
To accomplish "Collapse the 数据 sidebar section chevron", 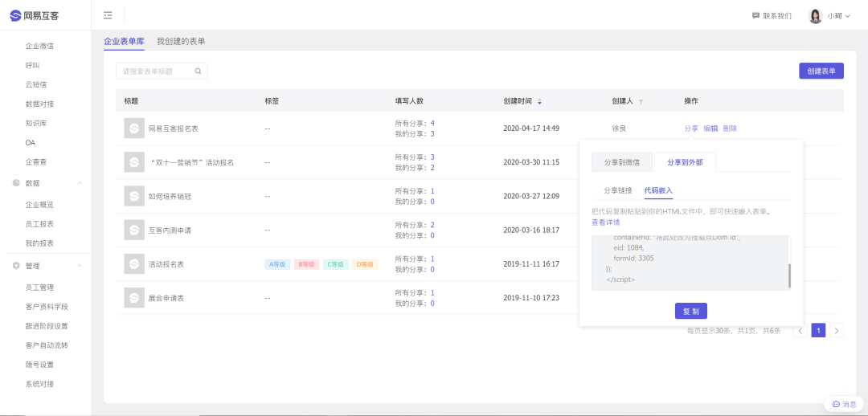I will pyautogui.click(x=79, y=183).
